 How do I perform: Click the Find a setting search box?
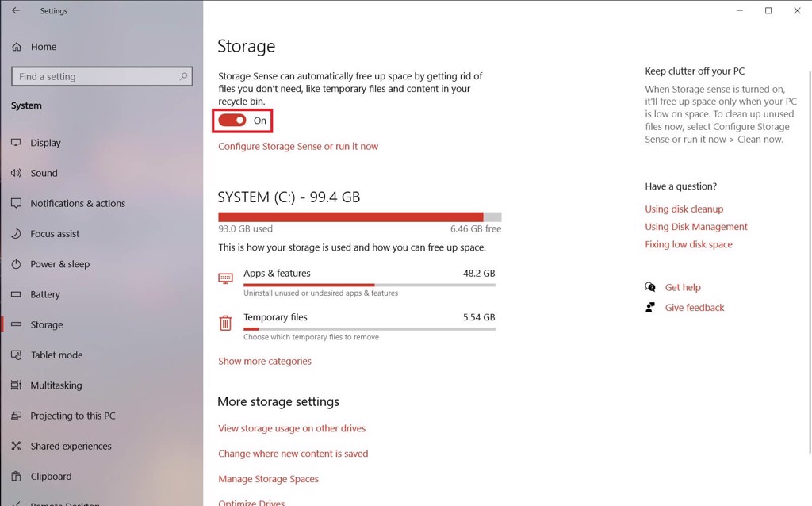tap(102, 76)
